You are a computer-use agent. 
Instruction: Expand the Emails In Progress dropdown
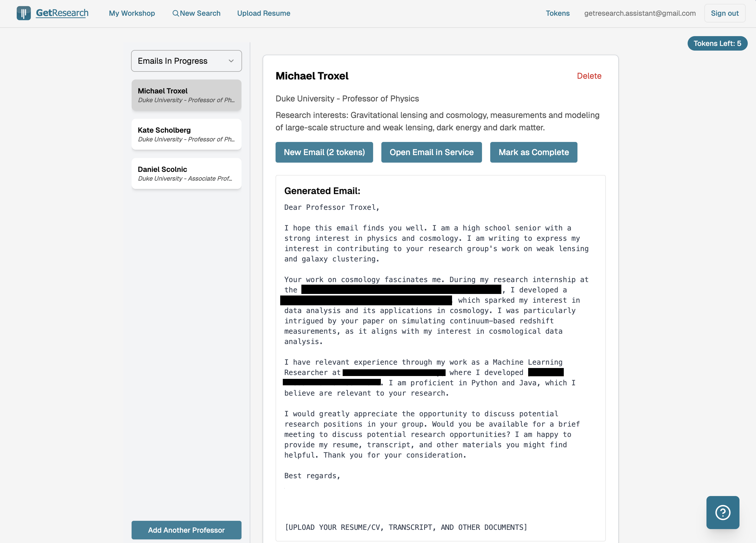click(x=186, y=61)
